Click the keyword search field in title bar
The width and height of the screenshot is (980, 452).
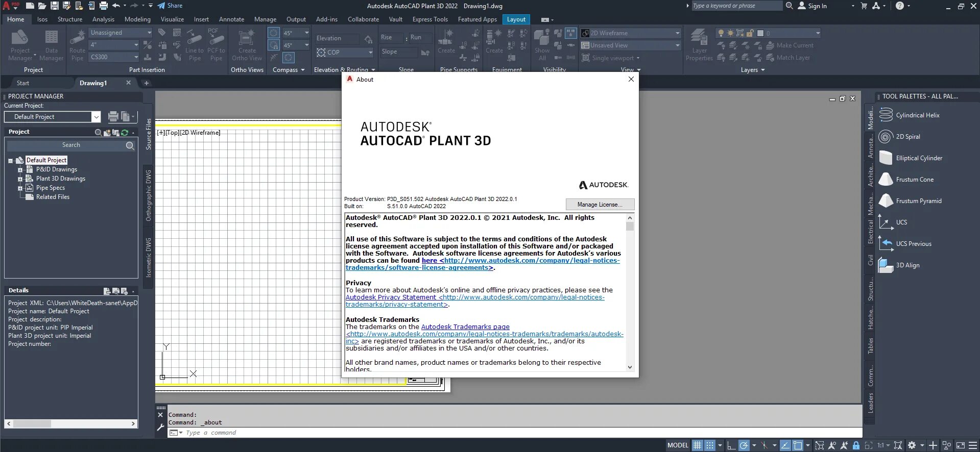click(x=737, y=6)
